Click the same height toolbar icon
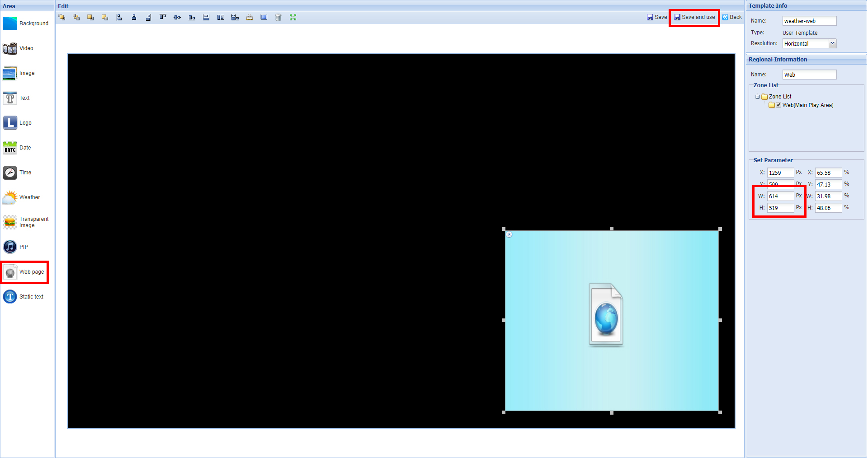Image resolution: width=868 pixels, height=458 pixels. coord(221,17)
